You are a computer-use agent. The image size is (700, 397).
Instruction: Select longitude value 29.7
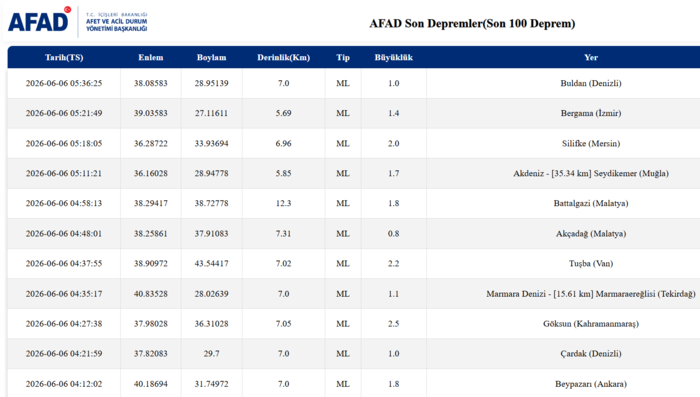pos(211,354)
